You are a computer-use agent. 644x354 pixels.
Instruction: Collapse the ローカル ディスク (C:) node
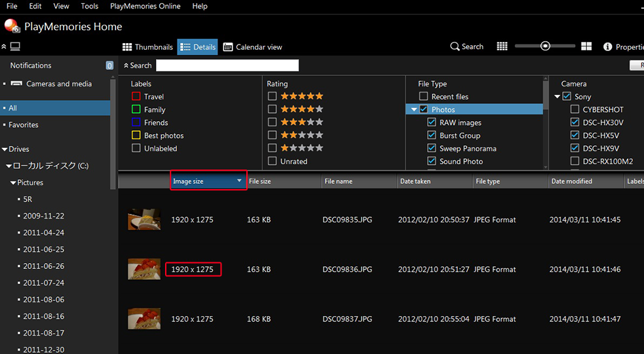coord(9,166)
